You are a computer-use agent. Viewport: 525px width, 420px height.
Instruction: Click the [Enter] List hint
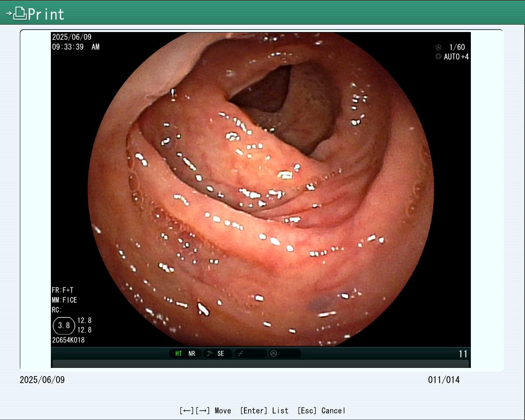264,411
